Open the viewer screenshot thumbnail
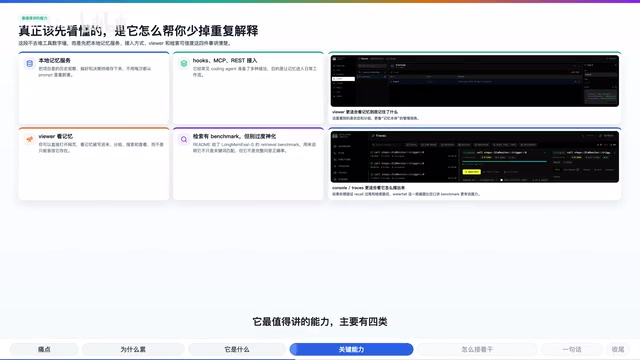The image size is (640, 360). pyautogui.click(x=475, y=81)
